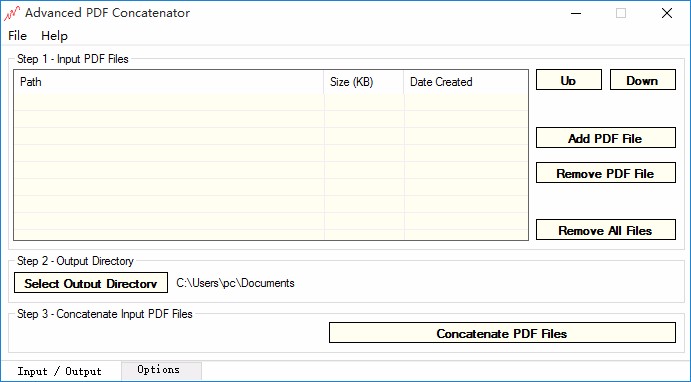Click the output path C:\Users\pc\Documents
Image resolution: width=691 pixels, height=382 pixels.
pyautogui.click(x=235, y=283)
